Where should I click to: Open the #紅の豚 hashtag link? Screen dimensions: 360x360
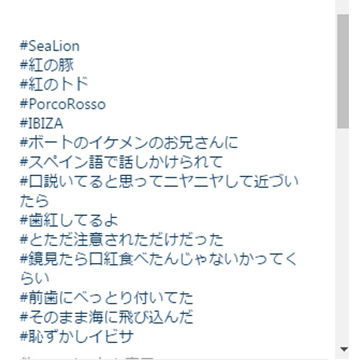coord(47,65)
